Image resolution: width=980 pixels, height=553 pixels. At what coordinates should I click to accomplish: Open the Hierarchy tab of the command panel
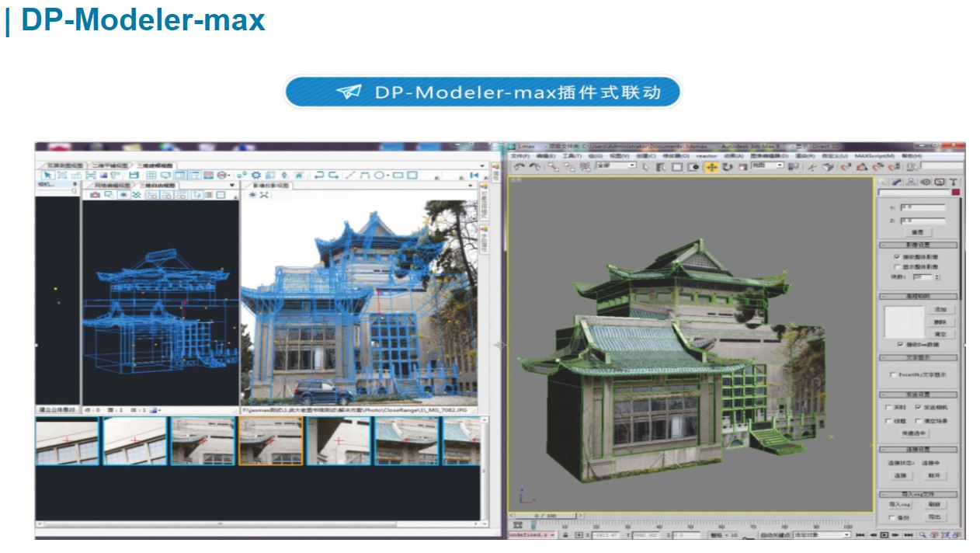point(912,182)
